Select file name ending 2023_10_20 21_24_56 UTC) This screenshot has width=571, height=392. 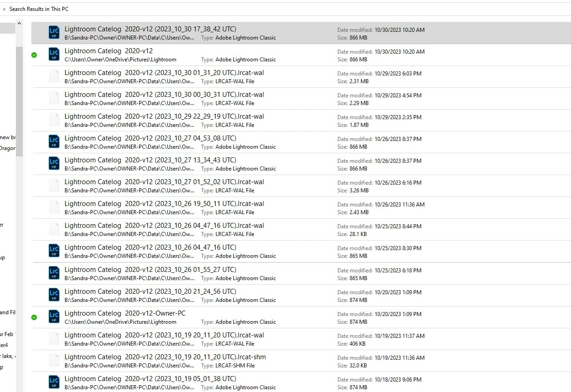click(150, 291)
